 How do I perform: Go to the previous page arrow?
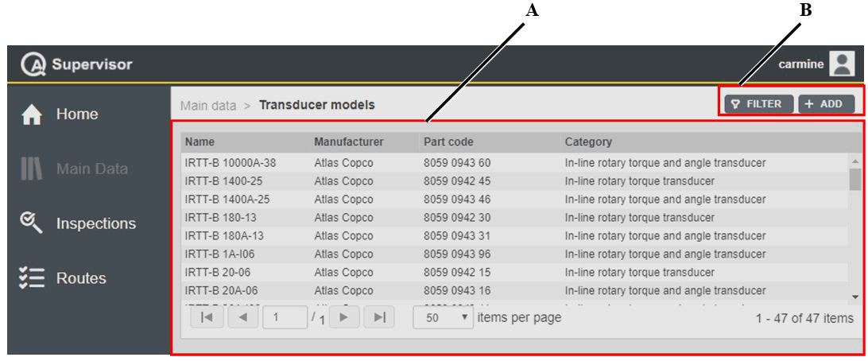[243, 317]
